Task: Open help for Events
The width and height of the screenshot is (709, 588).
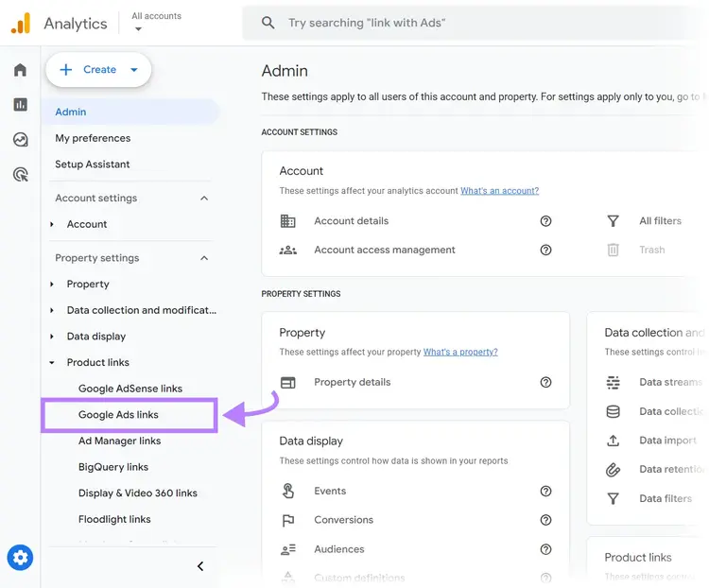Action: tap(545, 492)
